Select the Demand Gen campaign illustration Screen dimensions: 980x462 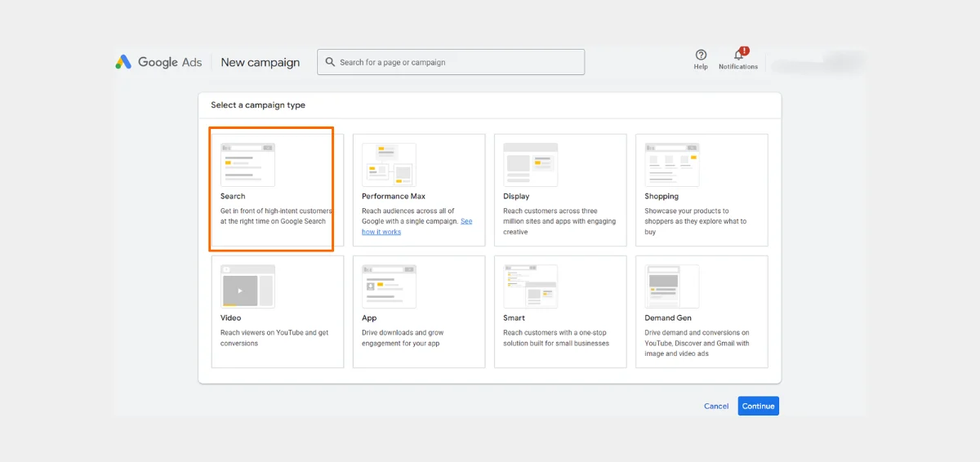[672, 287]
